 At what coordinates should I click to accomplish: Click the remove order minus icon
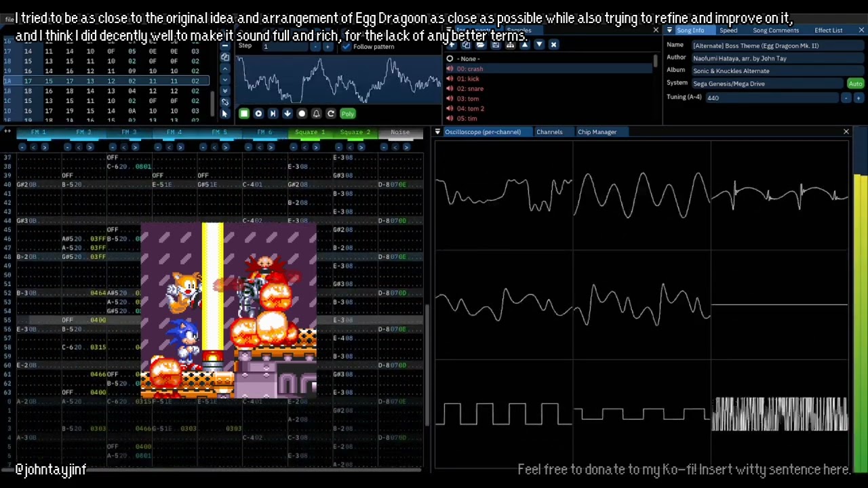224,45
